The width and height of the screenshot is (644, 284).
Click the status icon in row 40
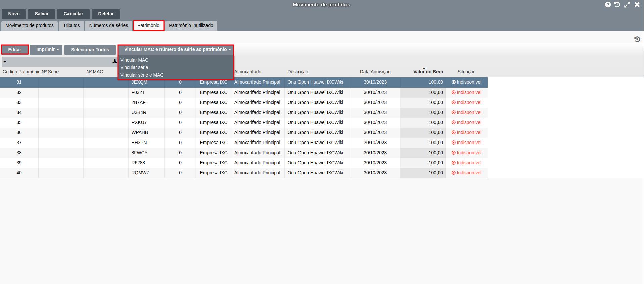(454, 173)
